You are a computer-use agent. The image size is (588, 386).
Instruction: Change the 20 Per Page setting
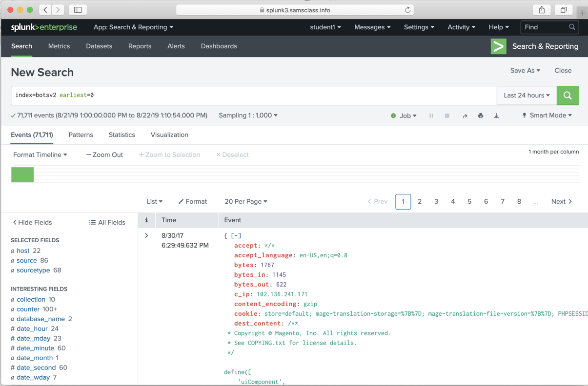[x=246, y=202]
